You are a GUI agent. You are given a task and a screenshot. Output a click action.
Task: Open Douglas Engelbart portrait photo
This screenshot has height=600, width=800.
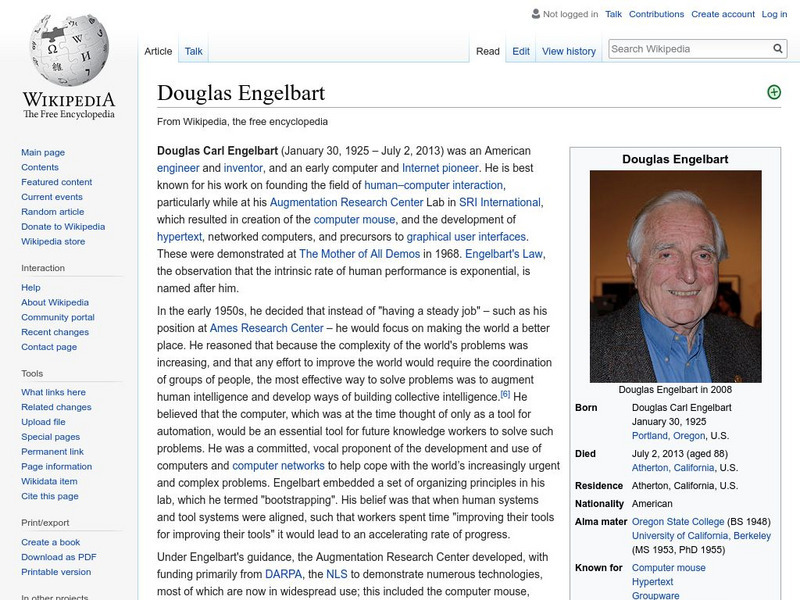[676, 277]
